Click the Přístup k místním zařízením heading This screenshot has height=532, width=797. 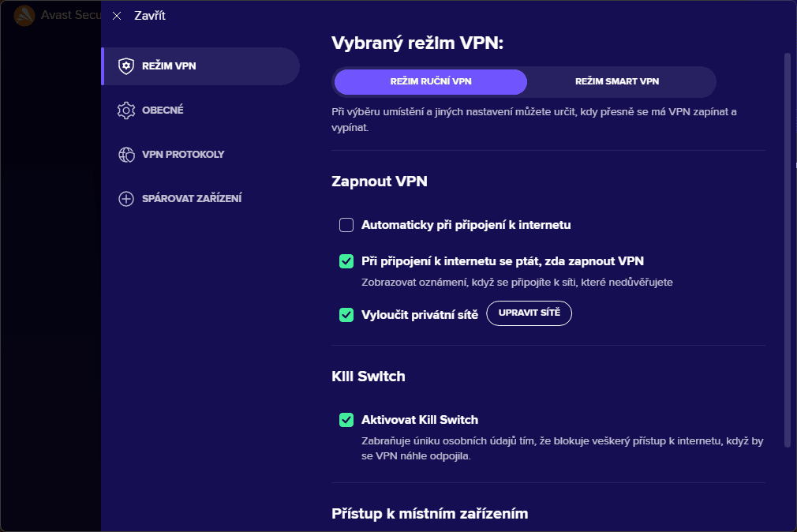pos(429,514)
